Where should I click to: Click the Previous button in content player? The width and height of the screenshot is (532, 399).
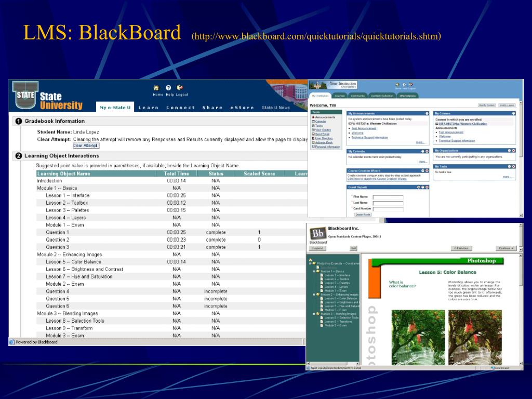[x=461, y=248]
